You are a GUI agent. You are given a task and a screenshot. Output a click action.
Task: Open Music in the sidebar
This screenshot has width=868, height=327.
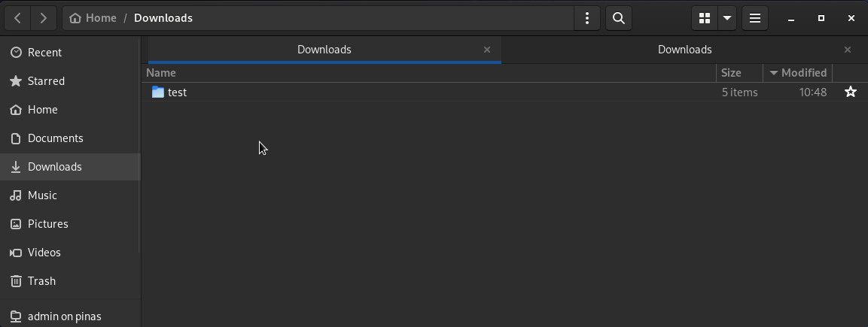pos(70,195)
